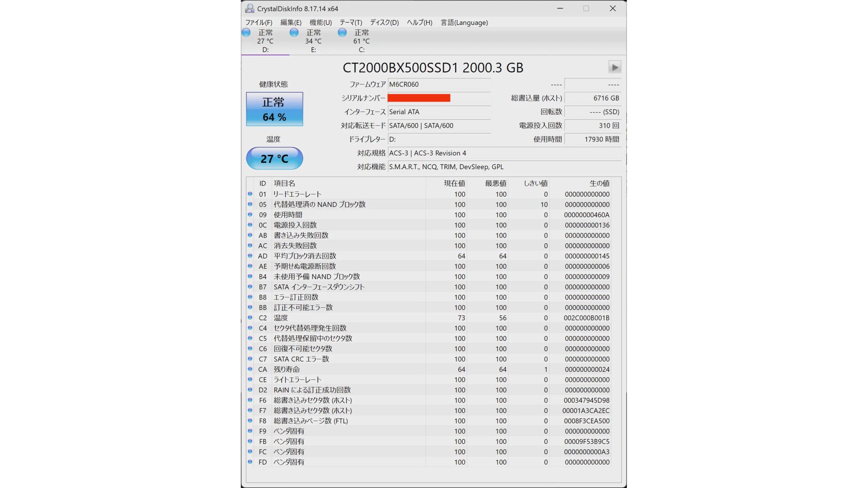Open the 言語(Language) menu

point(464,22)
